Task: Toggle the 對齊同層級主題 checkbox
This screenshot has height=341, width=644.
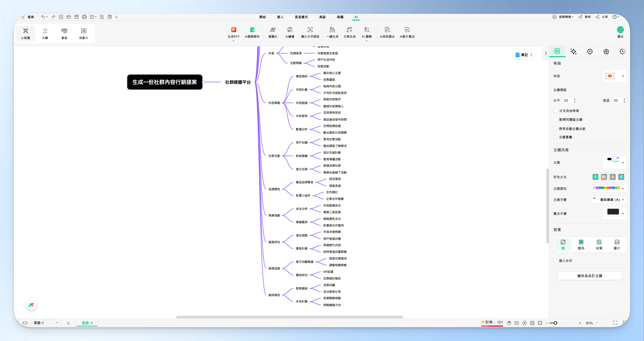Action: 555,119
